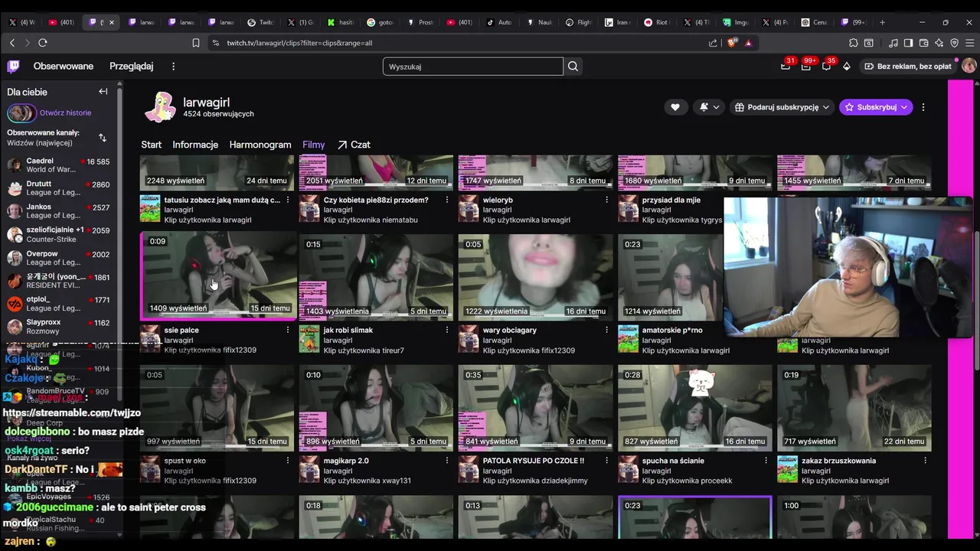Click the larwagirl channel avatar
Viewport: 980px width, 551px height.
[160, 107]
